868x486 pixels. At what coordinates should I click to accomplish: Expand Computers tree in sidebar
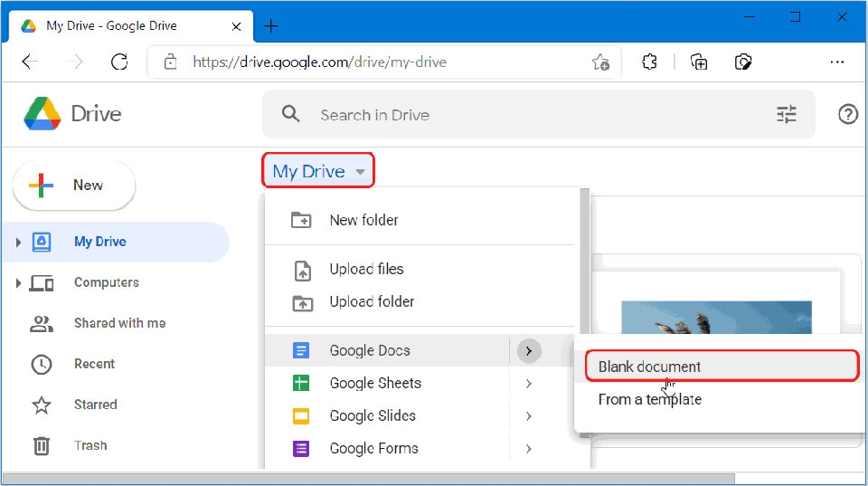click(x=18, y=283)
